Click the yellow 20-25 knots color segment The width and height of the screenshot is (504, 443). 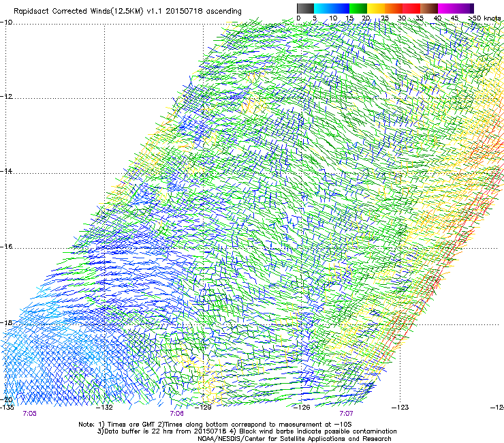point(376,8)
